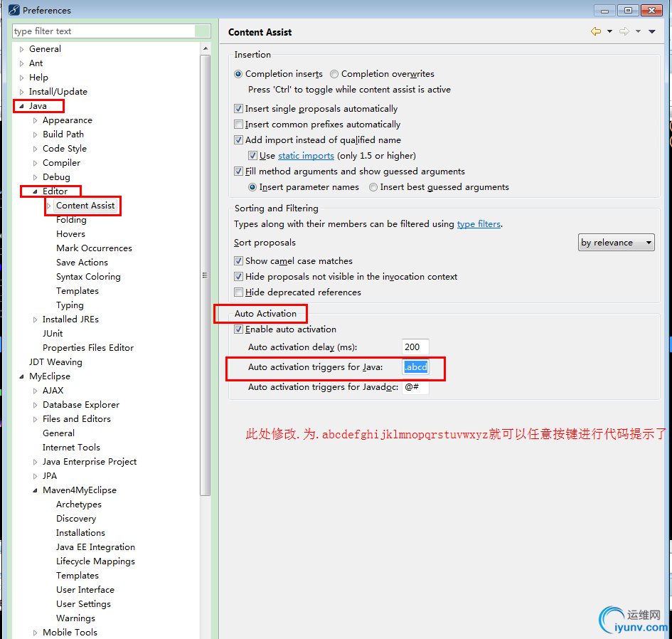Select Internet Tools preference page

[x=71, y=448]
